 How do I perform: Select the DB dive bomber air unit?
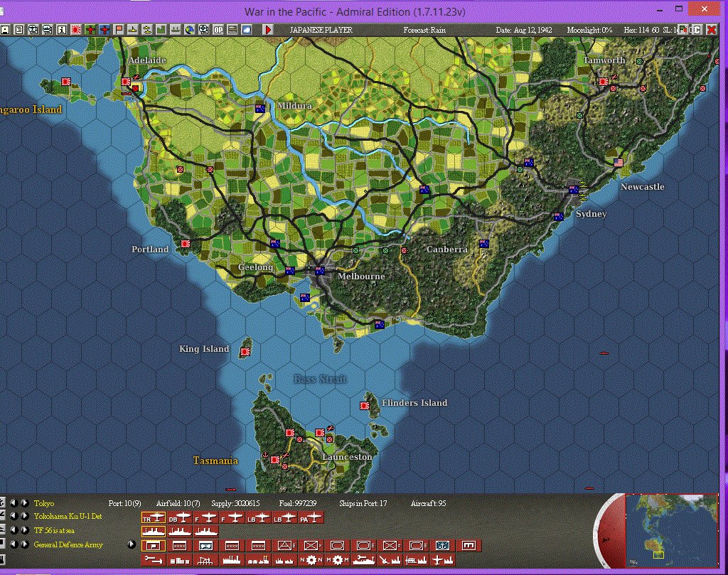pyautogui.click(x=180, y=517)
